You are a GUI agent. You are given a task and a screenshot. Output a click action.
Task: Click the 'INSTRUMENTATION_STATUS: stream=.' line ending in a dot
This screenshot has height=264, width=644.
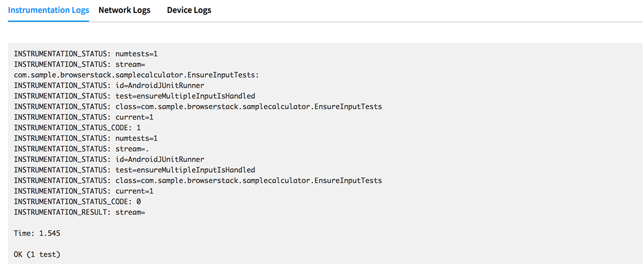coord(82,149)
